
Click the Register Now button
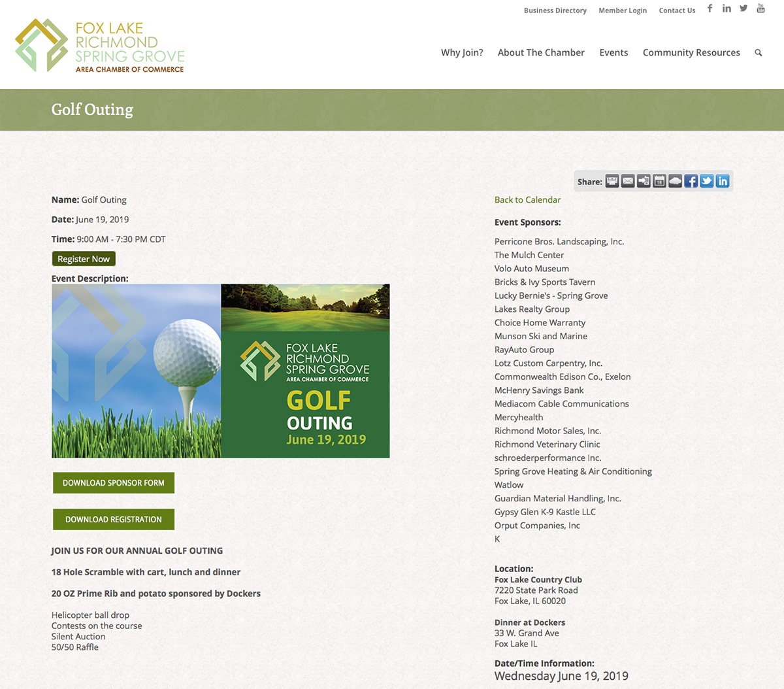pos(84,259)
